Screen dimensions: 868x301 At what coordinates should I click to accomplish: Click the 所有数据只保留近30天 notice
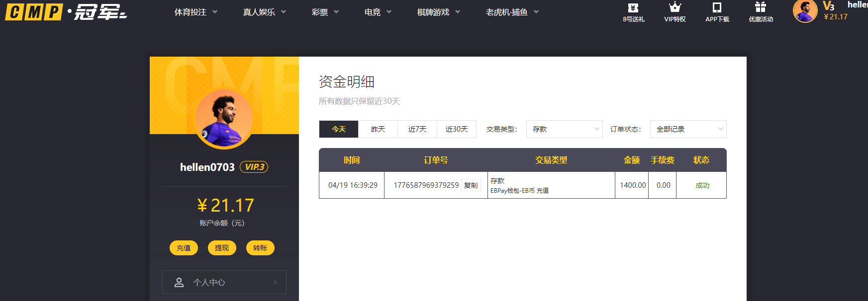[360, 101]
